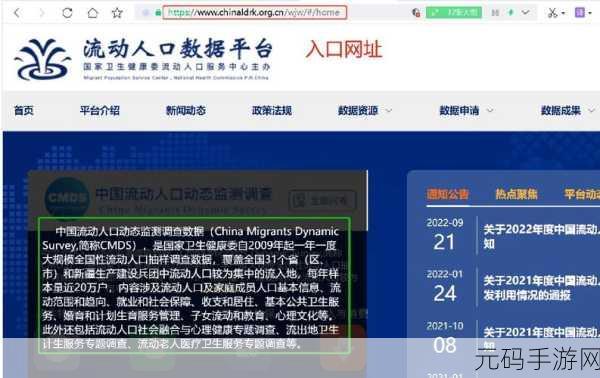Go to the 新闻动态 menu
The height and width of the screenshot is (378, 600).
point(186,111)
